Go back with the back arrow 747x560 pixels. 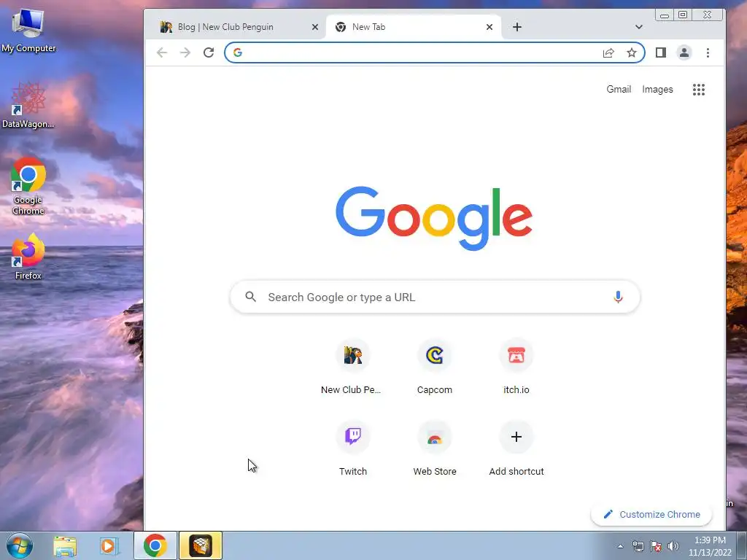[x=162, y=52]
